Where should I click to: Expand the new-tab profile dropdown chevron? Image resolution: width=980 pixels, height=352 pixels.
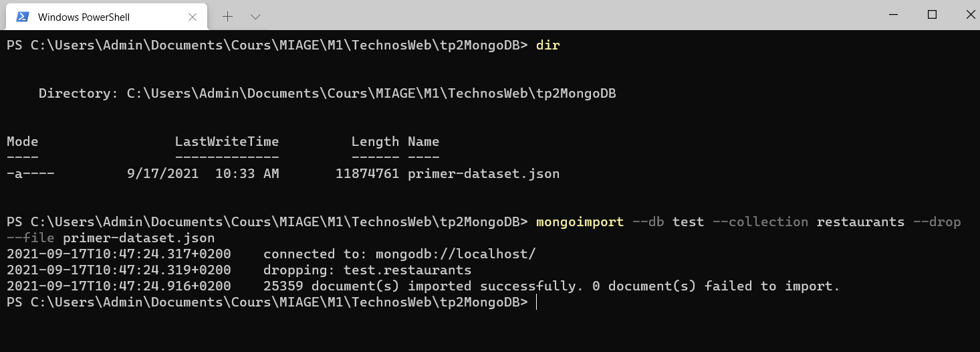click(255, 16)
